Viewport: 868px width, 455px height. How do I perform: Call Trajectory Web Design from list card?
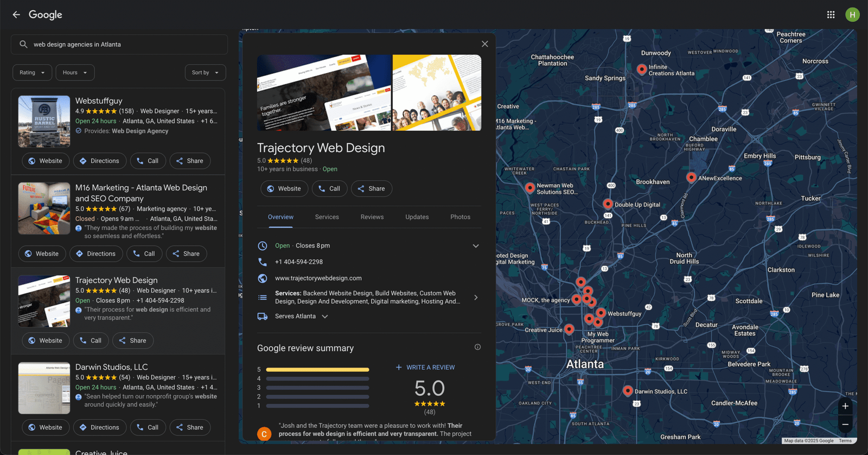(91, 340)
